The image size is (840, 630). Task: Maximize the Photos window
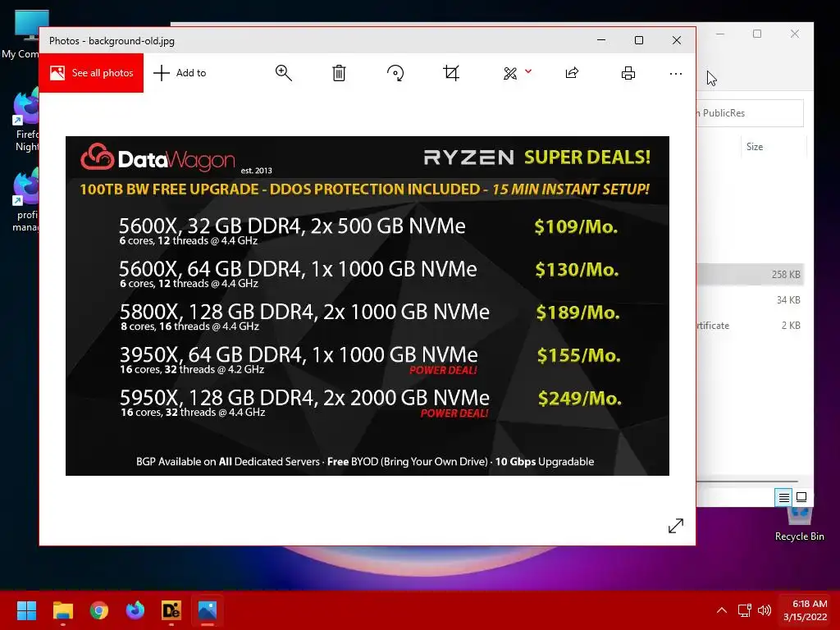[x=638, y=40]
